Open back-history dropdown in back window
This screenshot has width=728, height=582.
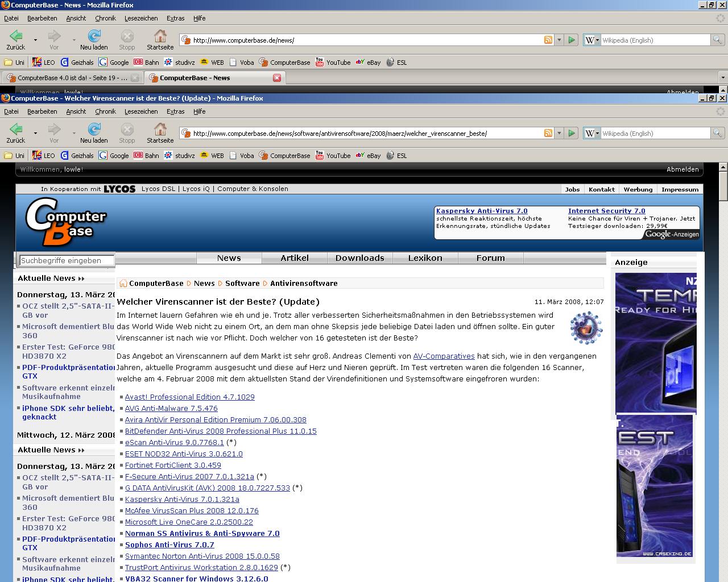click(35, 40)
